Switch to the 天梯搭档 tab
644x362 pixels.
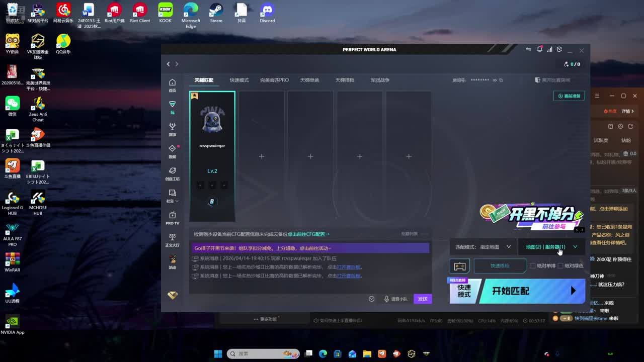click(345, 80)
